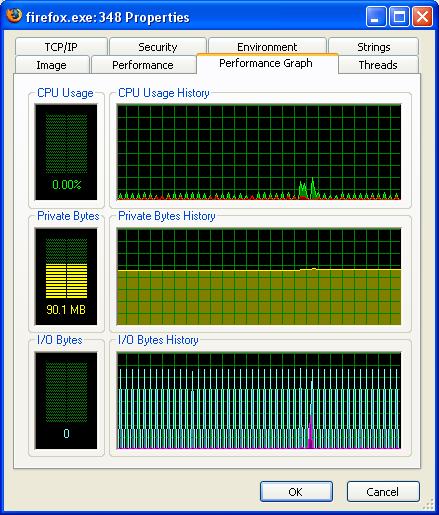Maximize the Properties window
This screenshot has width=439, height=515.
(399, 16)
